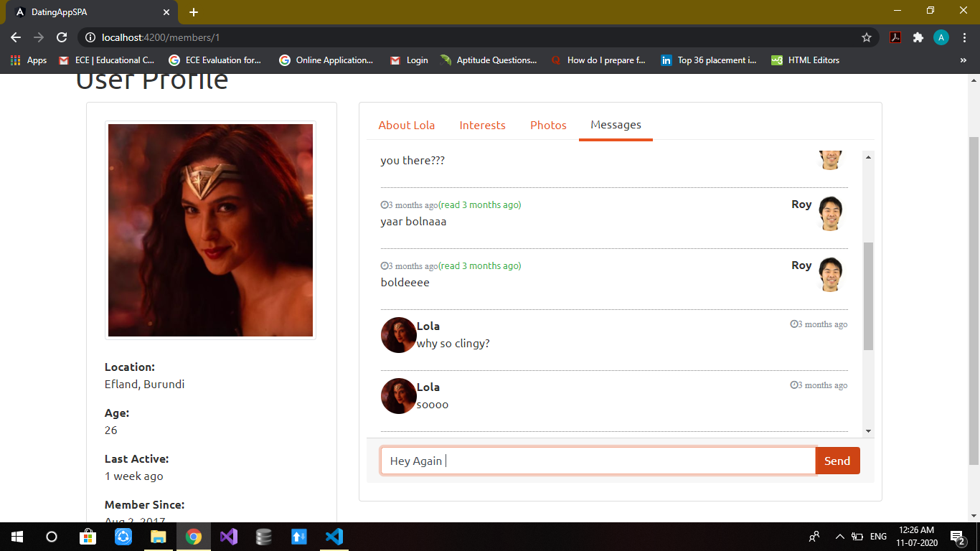Toggle the bookmark star for this page
This screenshot has width=980, height=551.
867,37
